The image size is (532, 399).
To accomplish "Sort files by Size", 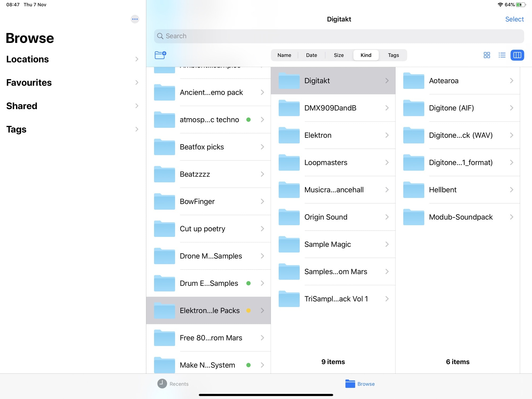I will [x=338, y=55].
